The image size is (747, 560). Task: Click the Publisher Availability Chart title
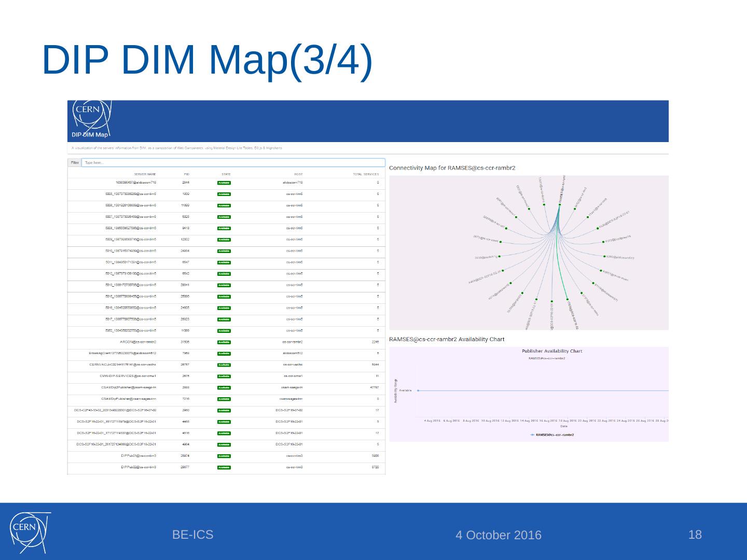(x=551, y=351)
